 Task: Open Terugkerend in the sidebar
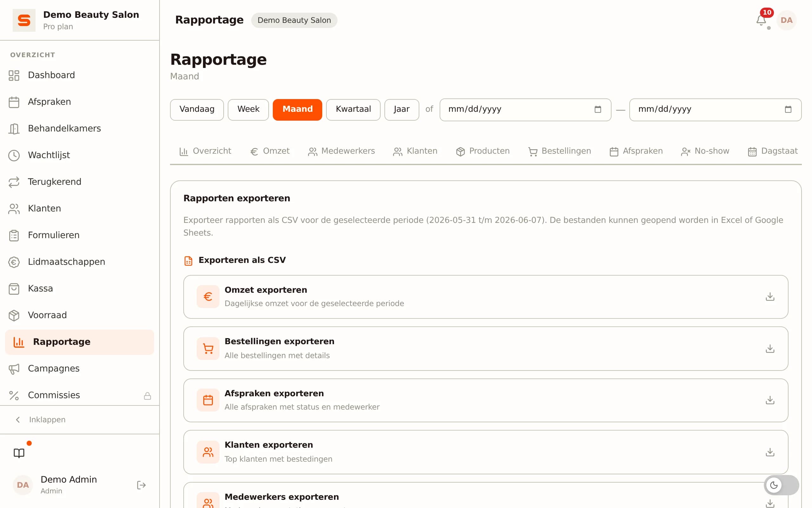[x=80, y=182]
